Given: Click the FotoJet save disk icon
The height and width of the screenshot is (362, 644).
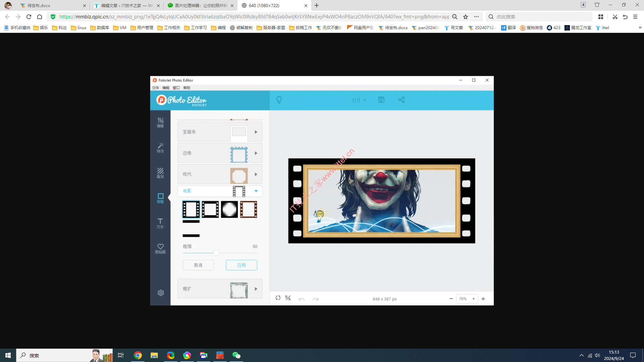Looking at the screenshot, I should coord(381,100).
